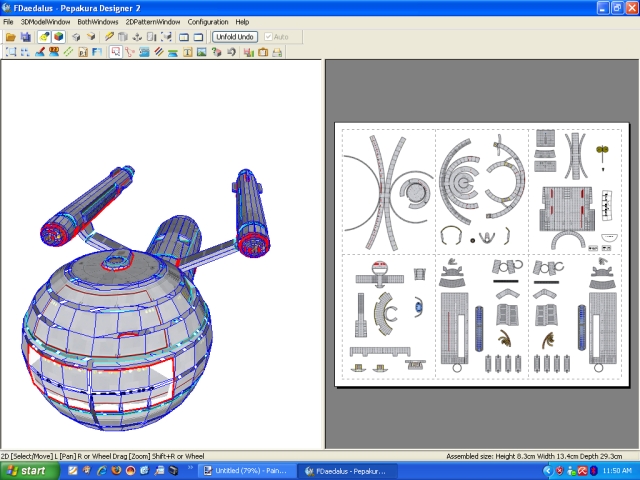Select the red Select/Move cursor tool
This screenshot has height=480, width=640.
(x=116, y=52)
